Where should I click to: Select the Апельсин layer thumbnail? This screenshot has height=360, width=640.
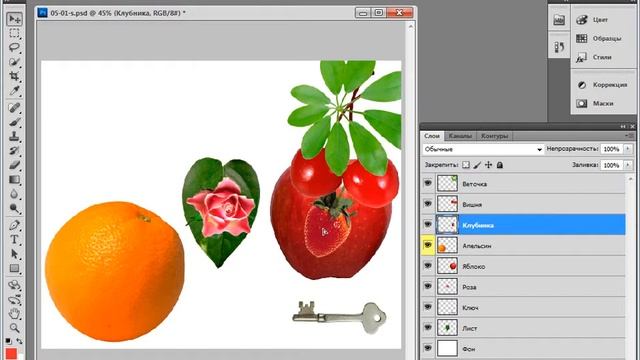(447, 245)
